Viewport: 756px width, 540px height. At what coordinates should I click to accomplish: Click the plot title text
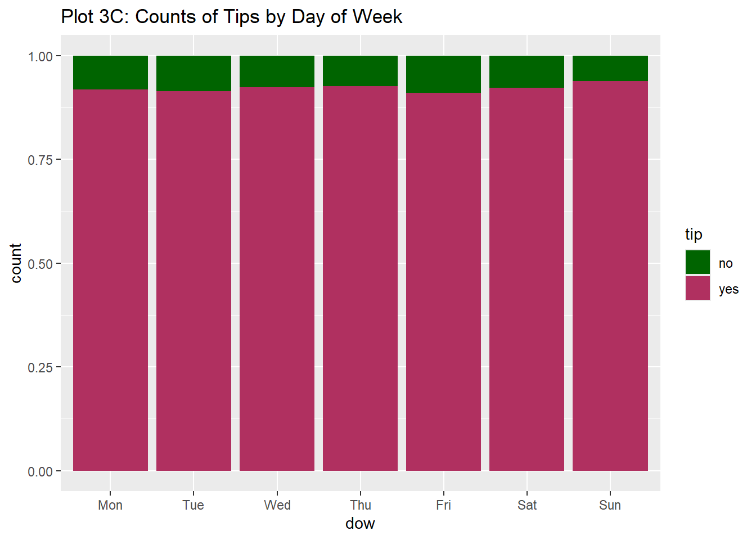pyautogui.click(x=231, y=17)
